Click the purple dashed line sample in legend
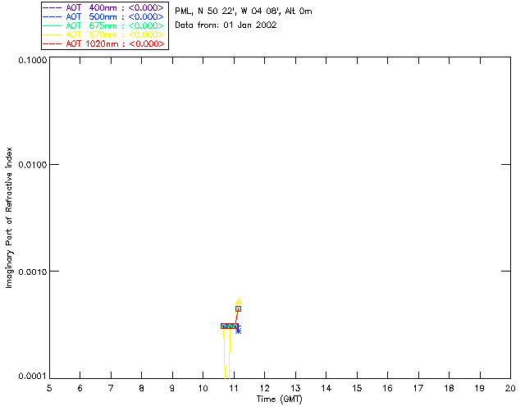 click(52, 7)
